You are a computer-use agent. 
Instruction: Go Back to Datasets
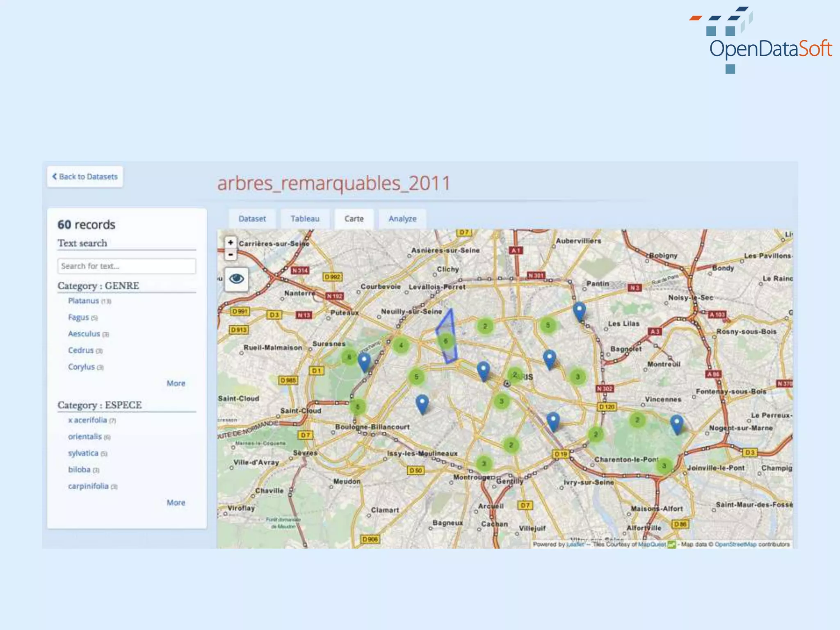pyautogui.click(x=85, y=177)
